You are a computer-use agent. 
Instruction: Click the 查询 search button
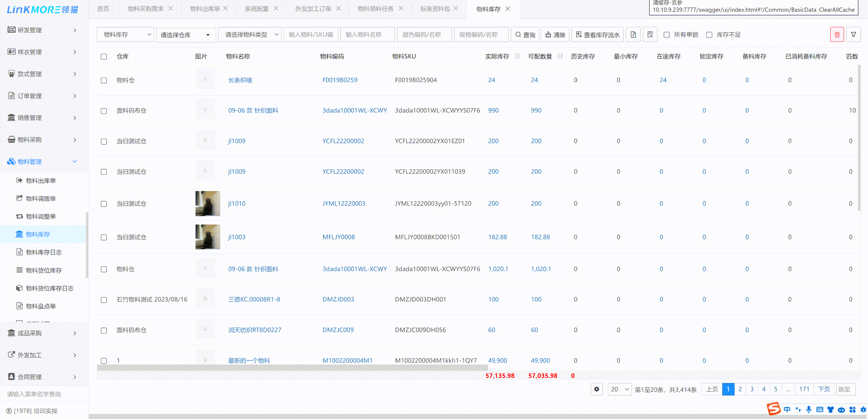525,35
